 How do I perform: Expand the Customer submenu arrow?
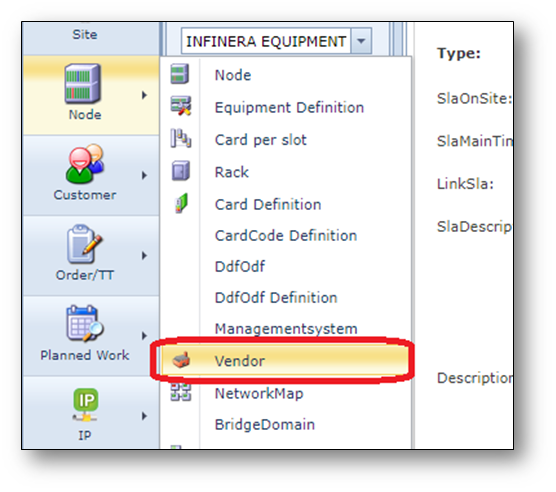[144, 175]
